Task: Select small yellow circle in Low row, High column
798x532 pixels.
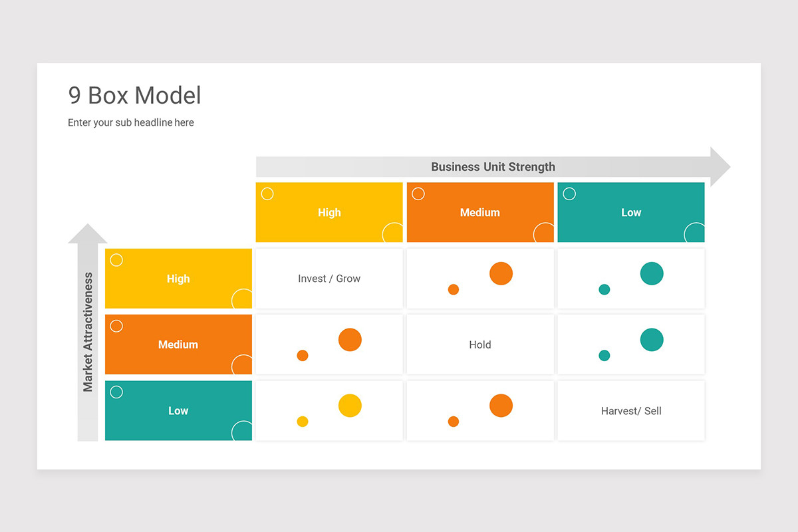Action: click(x=303, y=421)
